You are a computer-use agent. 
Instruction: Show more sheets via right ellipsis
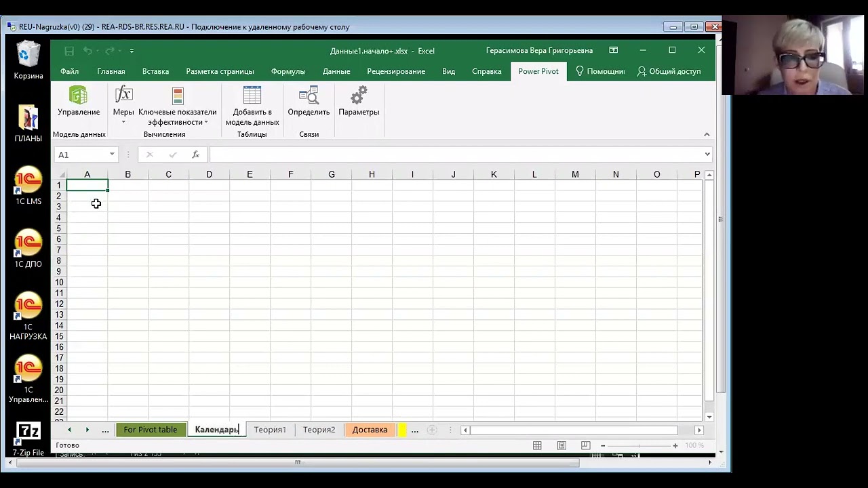(x=415, y=430)
